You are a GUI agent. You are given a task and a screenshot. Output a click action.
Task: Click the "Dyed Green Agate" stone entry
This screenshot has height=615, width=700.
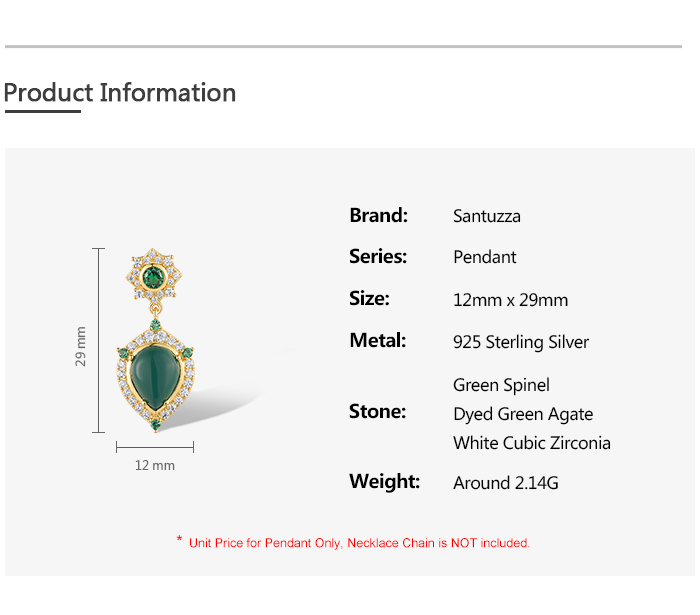click(x=522, y=414)
